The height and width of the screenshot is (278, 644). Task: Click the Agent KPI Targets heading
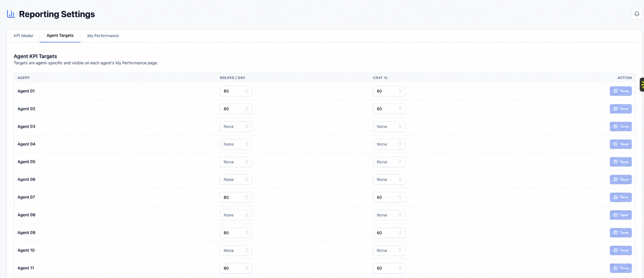pos(35,56)
